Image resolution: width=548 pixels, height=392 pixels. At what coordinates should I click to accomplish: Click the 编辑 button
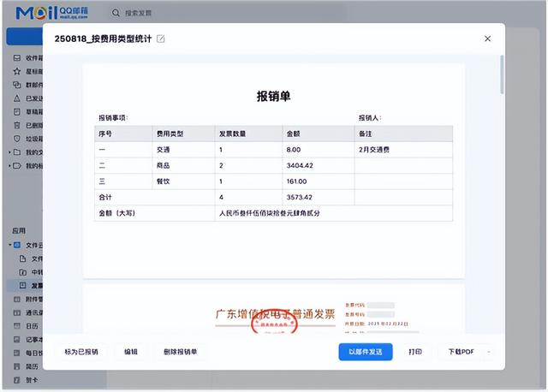click(x=131, y=352)
